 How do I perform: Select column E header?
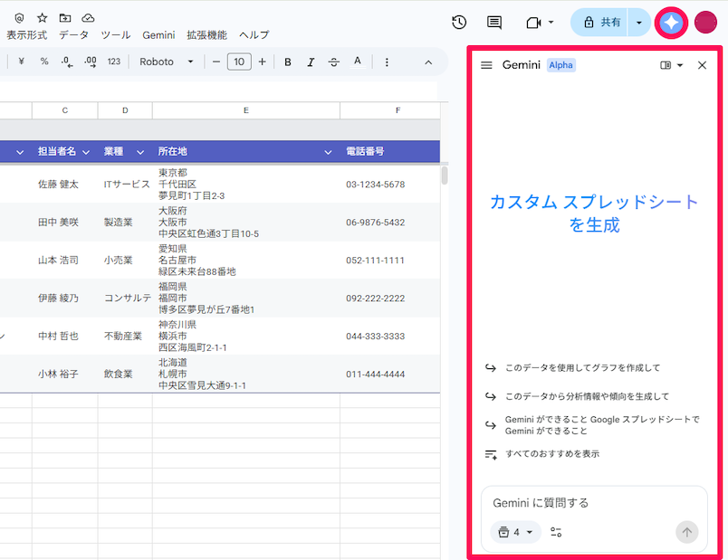246,110
